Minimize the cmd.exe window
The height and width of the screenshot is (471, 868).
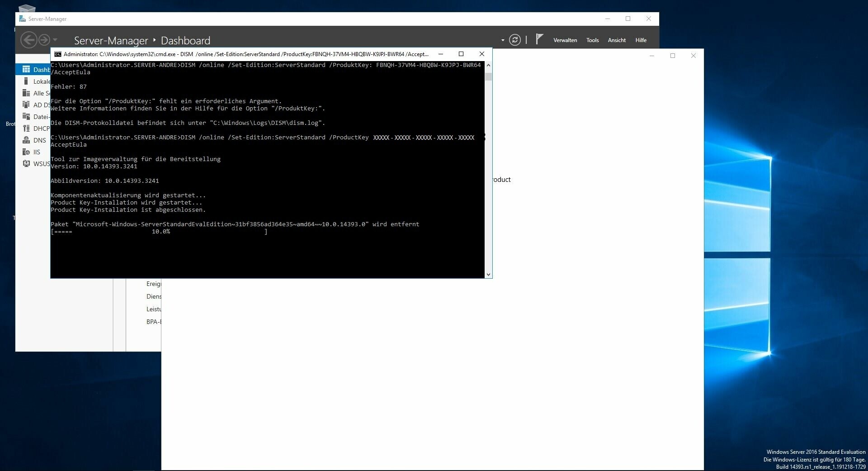441,54
